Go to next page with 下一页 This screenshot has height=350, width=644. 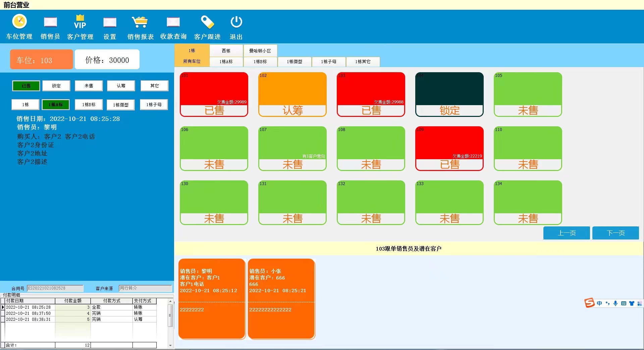[x=615, y=233]
